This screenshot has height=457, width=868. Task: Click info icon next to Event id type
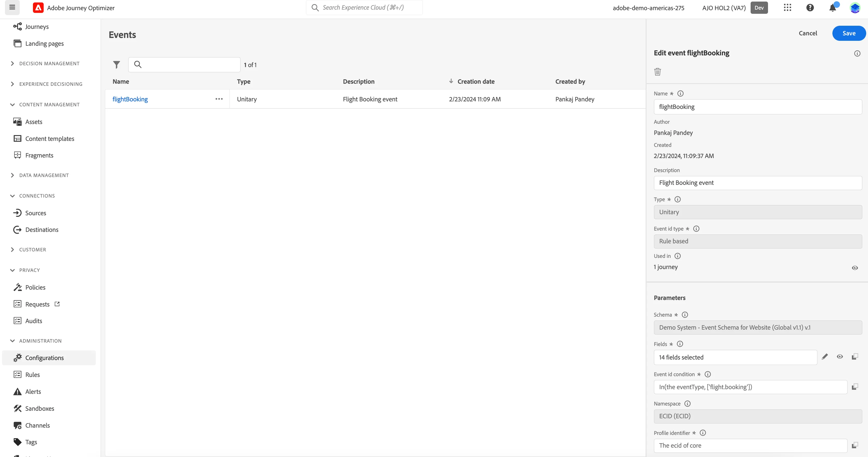tap(696, 229)
